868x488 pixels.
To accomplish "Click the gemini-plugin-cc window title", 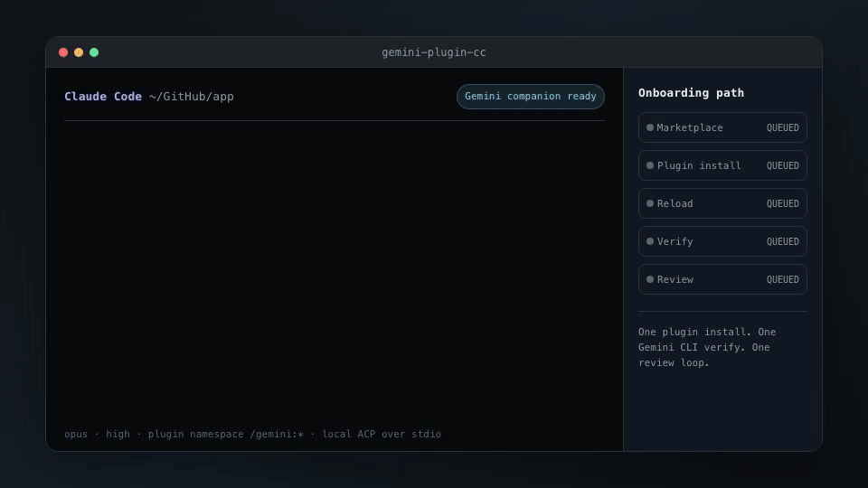I will [434, 52].
